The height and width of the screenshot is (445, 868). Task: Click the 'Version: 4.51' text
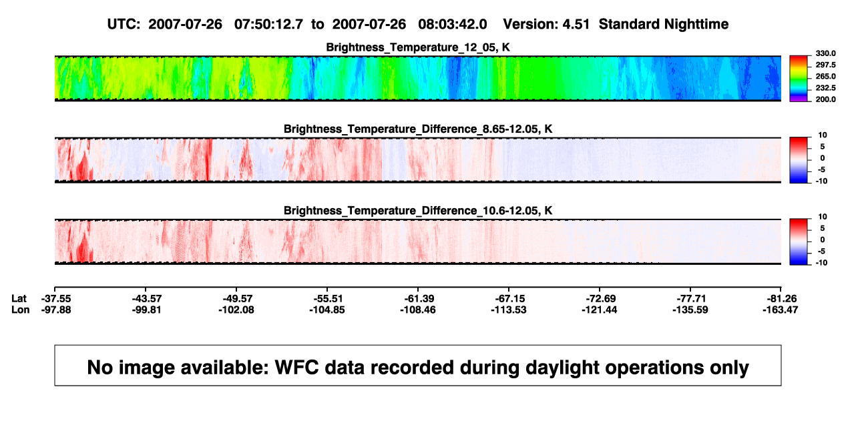pyautogui.click(x=546, y=24)
